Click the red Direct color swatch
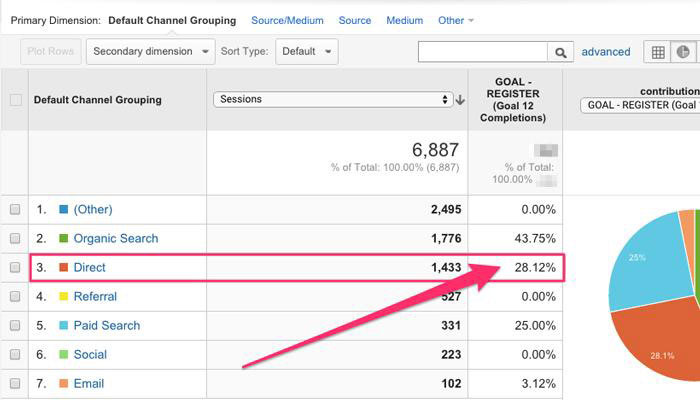700x400 pixels. pyautogui.click(x=63, y=267)
